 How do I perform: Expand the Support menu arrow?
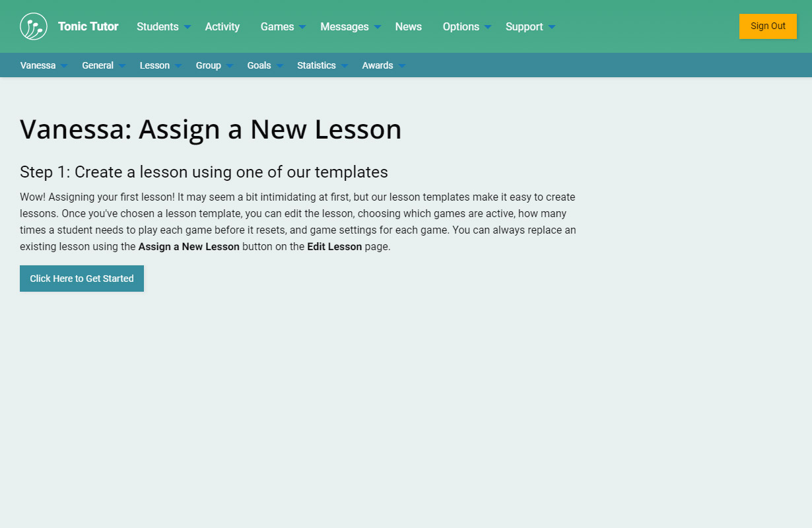[552, 27]
